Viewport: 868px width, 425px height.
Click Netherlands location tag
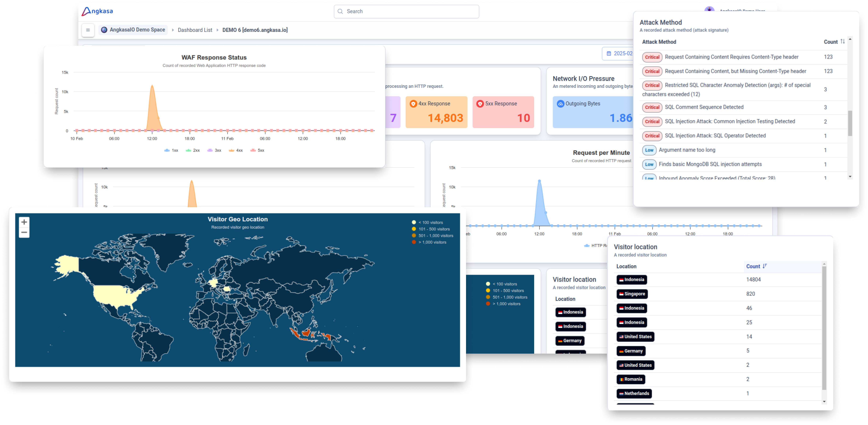(x=634, y=394)
